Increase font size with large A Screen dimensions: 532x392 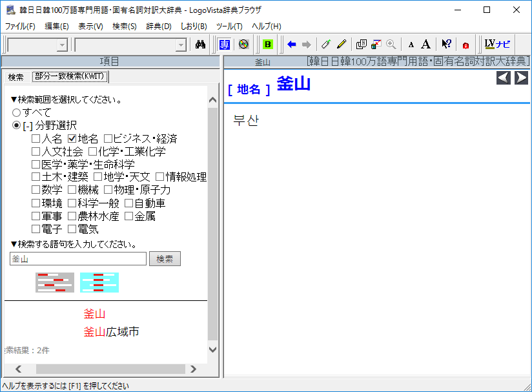click(425, 45)
